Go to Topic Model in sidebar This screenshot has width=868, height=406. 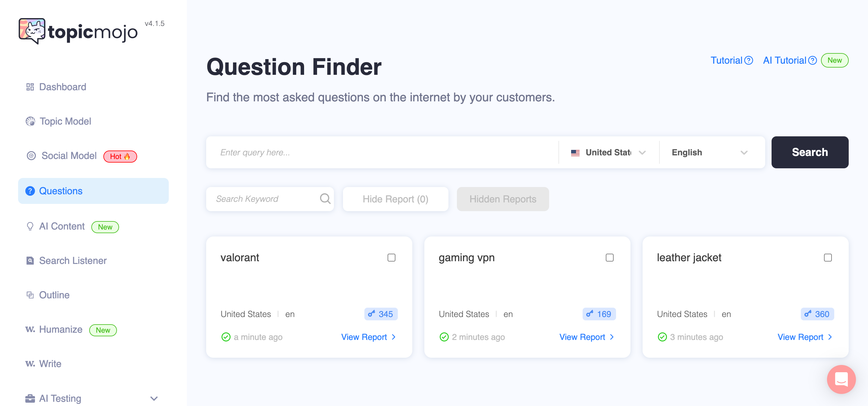[x=65, y=121]
